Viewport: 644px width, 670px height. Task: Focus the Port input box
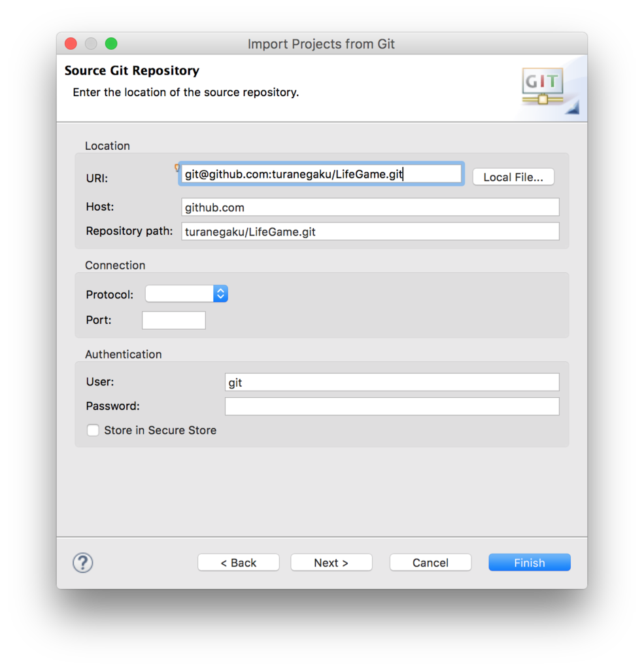173,320
